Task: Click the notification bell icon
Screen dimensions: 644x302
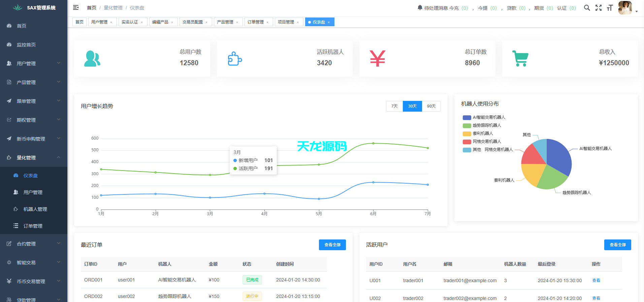Action: coord(420,7)
